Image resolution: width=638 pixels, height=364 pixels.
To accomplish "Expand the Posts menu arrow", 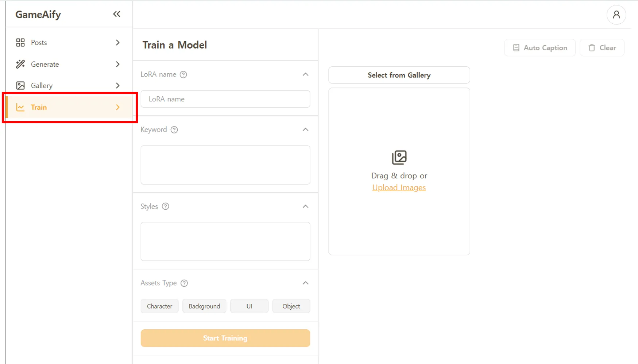I will (x=117, y=43).
